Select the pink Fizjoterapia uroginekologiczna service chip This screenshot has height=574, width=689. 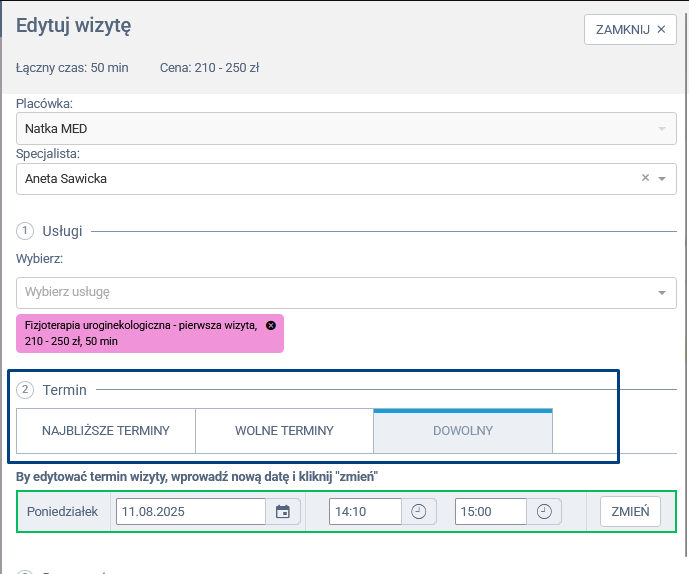(x=140, y=333)
